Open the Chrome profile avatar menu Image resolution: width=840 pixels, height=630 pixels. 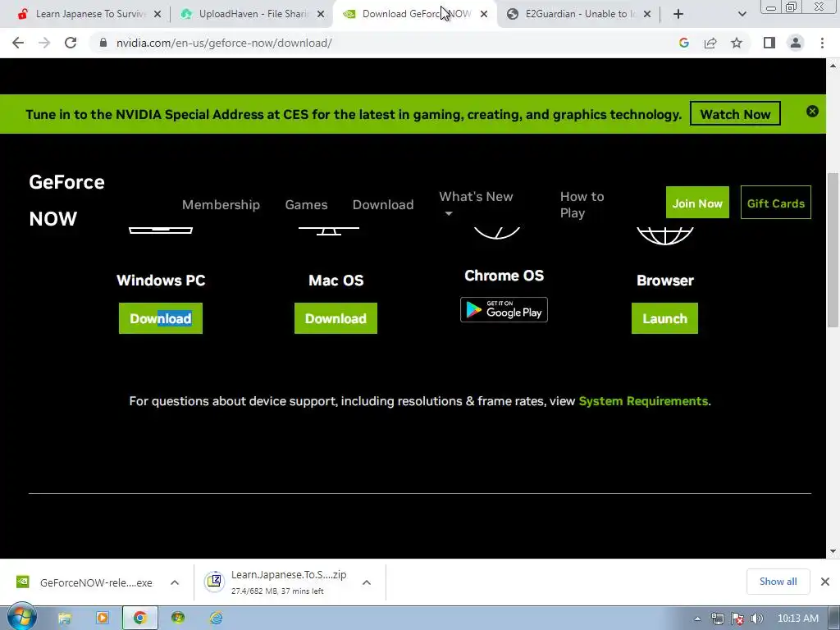pos(796,43)
